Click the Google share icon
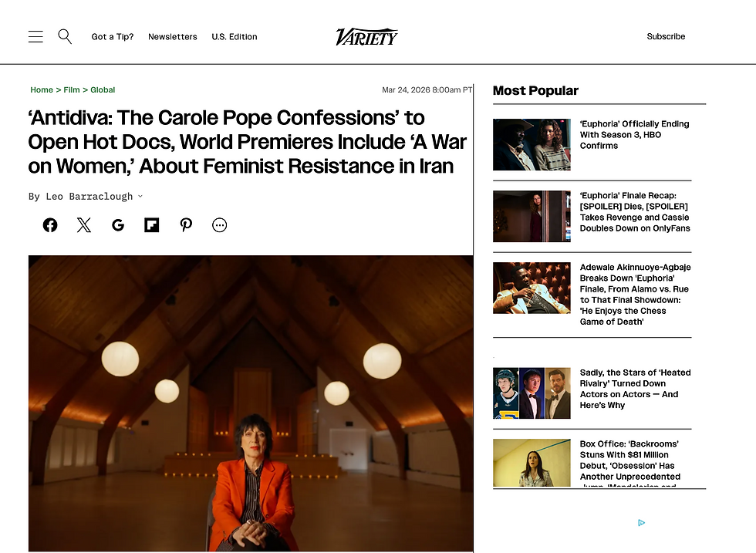The image size is (756, 553). (x=118, y=225)
